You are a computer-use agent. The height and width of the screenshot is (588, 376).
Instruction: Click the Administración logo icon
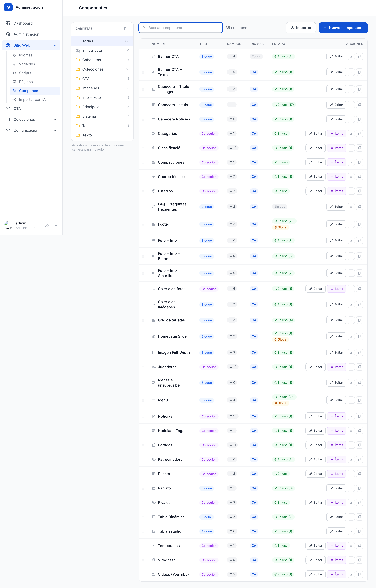[x=8, y=7]
